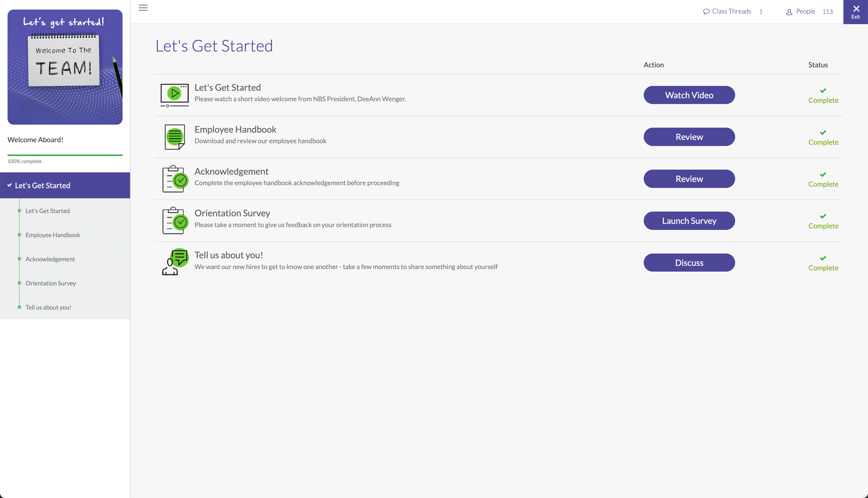
Task: Click the Welcome To The Team thumbnail
Action: point(65,67)
